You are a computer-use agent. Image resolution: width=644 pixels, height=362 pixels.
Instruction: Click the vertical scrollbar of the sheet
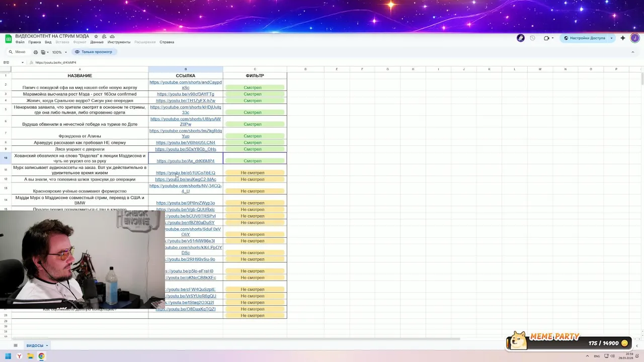641,79
